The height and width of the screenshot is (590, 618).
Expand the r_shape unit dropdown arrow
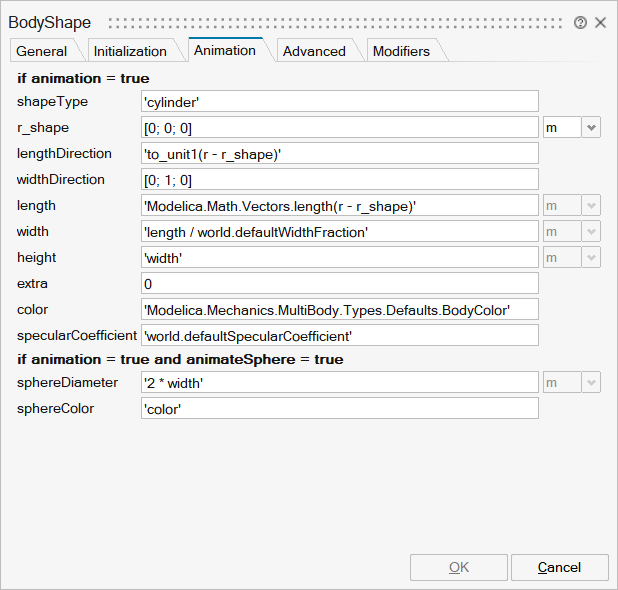(591, 127)
